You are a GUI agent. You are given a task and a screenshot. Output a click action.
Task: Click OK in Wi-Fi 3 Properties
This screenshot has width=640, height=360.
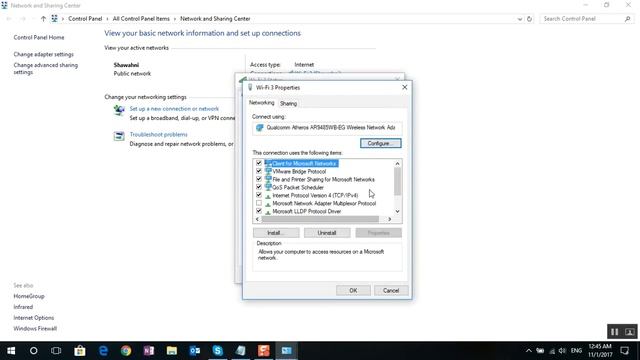(353, 290)
